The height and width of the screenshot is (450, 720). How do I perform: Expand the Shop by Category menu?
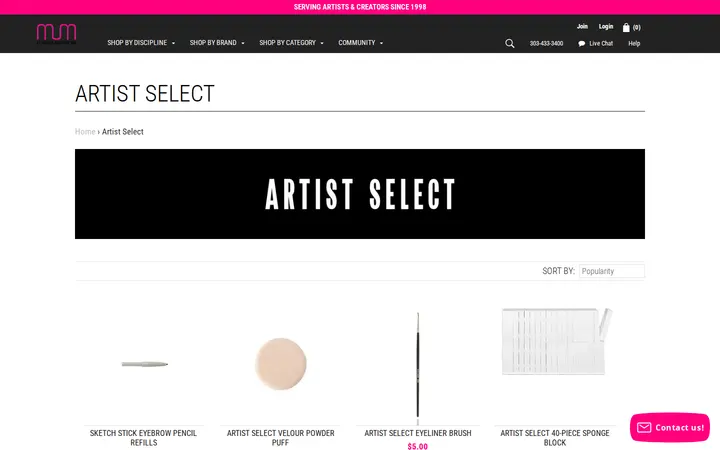(x=292, y=43)
